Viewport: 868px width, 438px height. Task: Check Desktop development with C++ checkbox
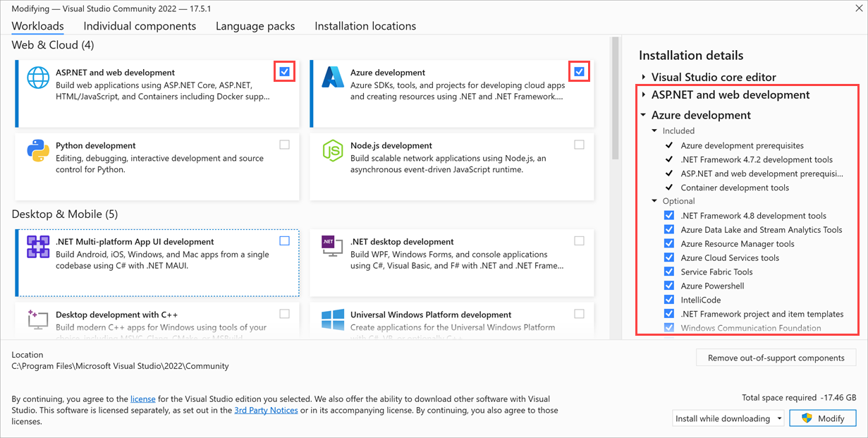coord(284,314)
